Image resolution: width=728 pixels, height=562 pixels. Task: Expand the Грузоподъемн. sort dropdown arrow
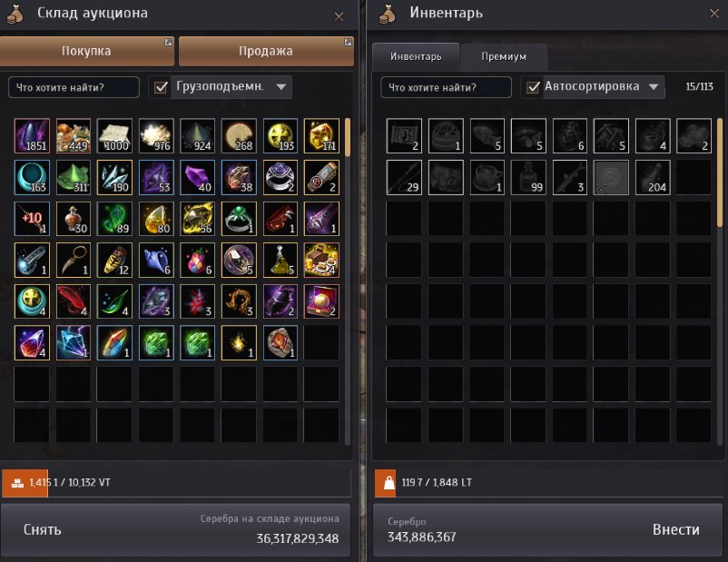tap(280, 87)
